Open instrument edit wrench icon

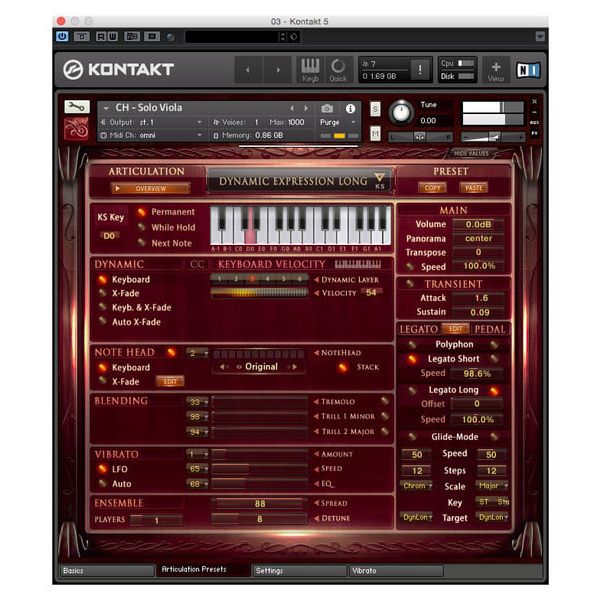[x=77, y=107]
